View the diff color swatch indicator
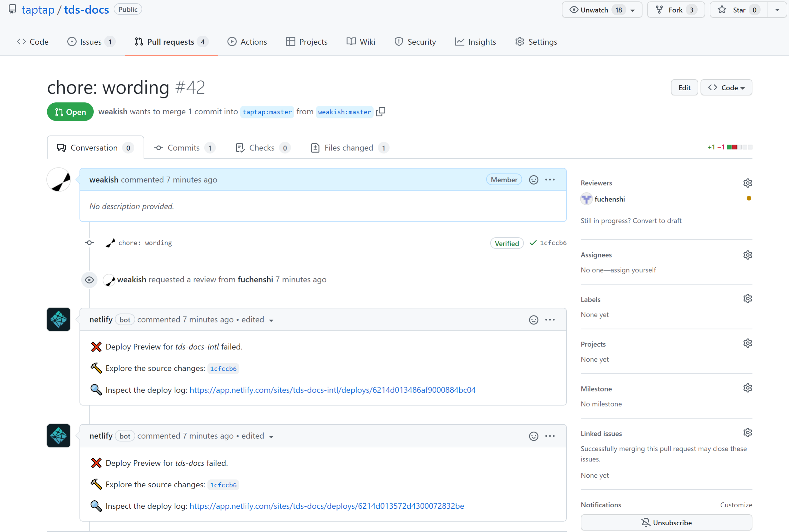The height and width of the screenshot is (532, 789). (x=739, y=147)
